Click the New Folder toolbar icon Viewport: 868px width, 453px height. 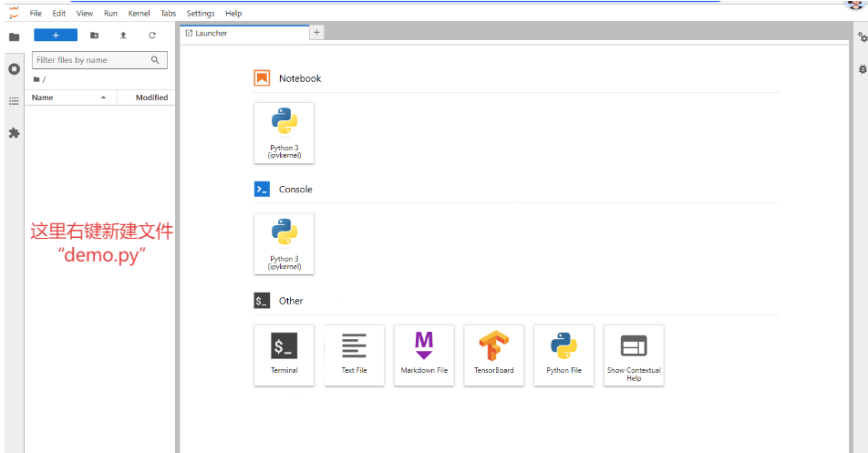[95, 36]
